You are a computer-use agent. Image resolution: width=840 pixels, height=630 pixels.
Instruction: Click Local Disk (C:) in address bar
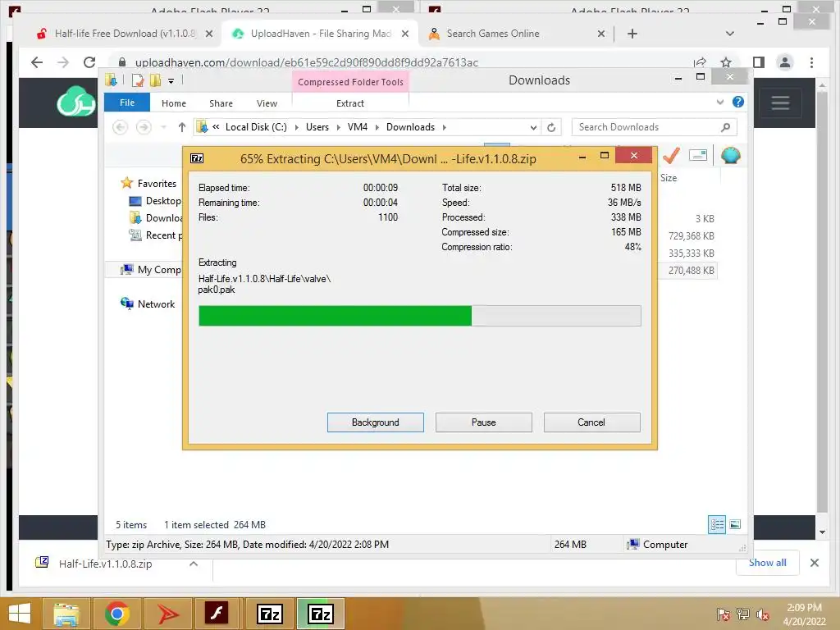pos(256,127)
